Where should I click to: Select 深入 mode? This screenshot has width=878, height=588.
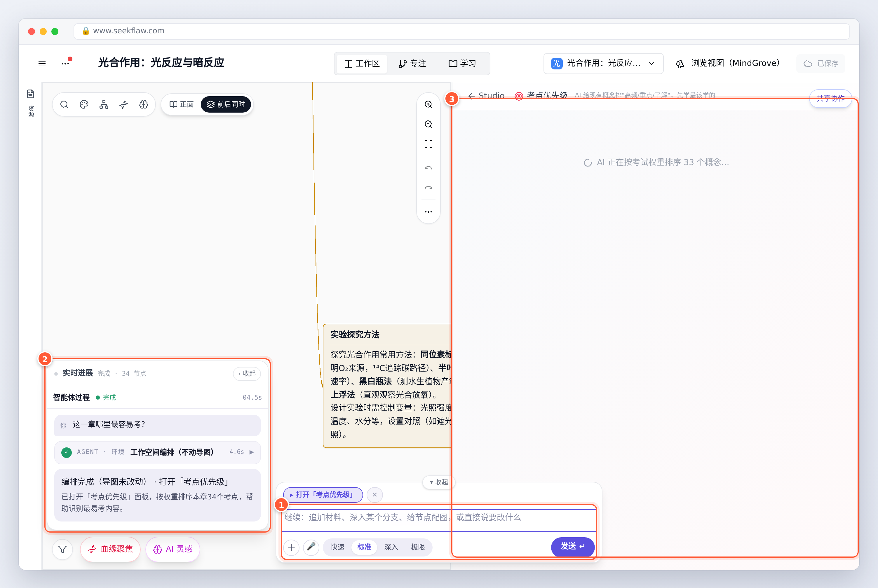coord(391,547)
